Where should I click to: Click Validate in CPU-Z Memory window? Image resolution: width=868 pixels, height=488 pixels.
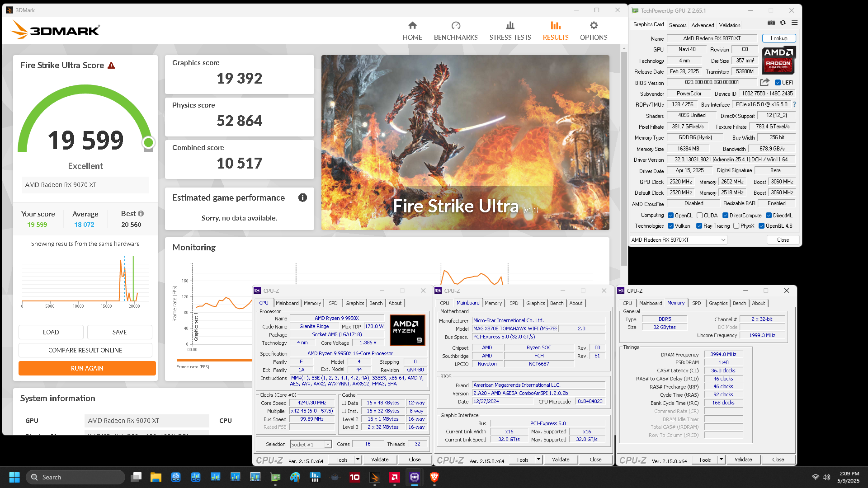743,460
